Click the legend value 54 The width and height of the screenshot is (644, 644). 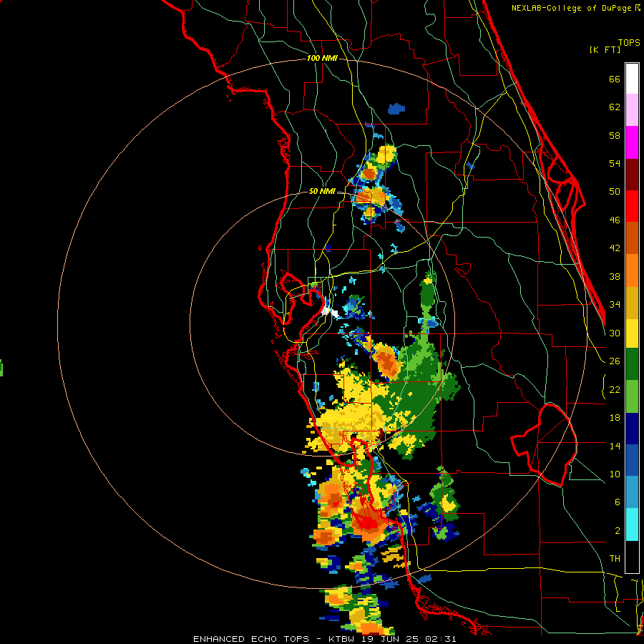pyautogui.click(x=615, y=163)
